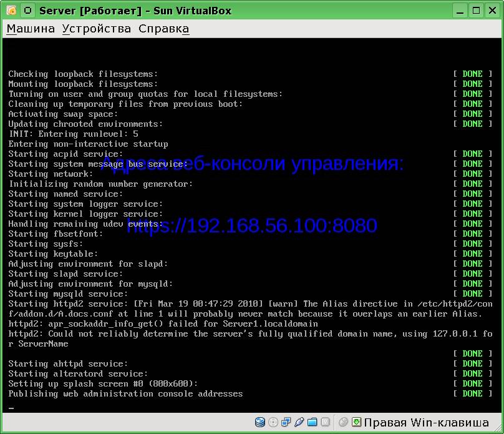Image resolution: width=504 pixels, height=434 pixels.
Task: Open the CD/DVD drive indicator
Action: (273, 422)
